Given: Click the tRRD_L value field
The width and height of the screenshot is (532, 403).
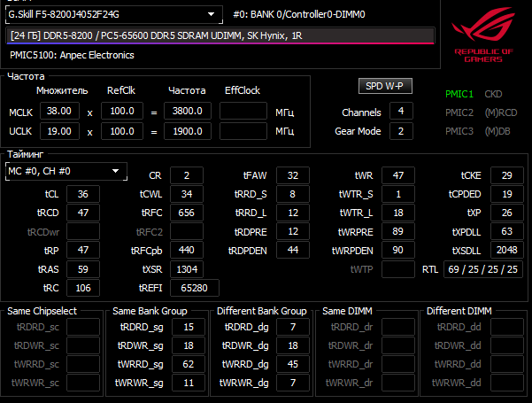Looking at the screenshot, I should (x=293, y=213).
